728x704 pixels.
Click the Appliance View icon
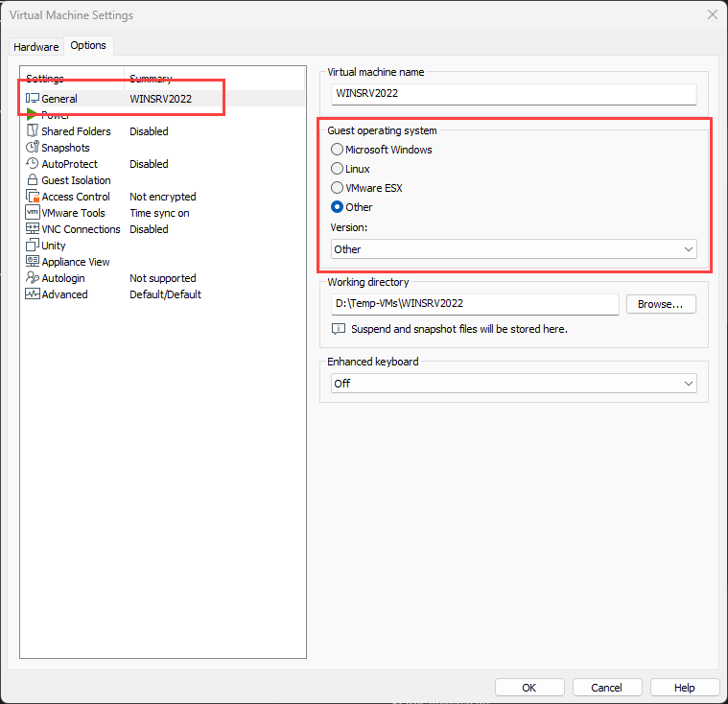32,261
